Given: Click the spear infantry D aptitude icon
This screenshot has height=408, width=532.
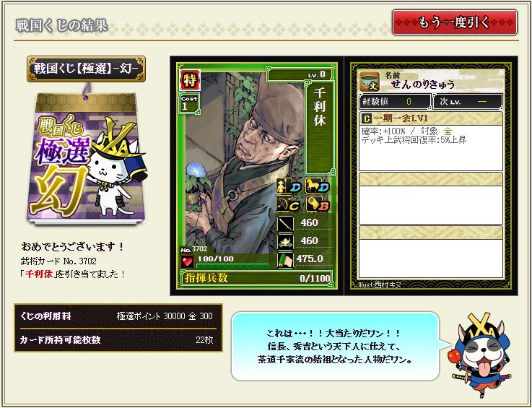Looking at the screenshot, I should (x=289, y=186).
